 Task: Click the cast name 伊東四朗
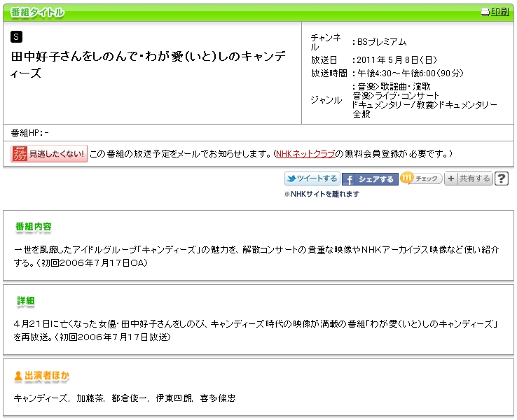(x=174, y=398)
